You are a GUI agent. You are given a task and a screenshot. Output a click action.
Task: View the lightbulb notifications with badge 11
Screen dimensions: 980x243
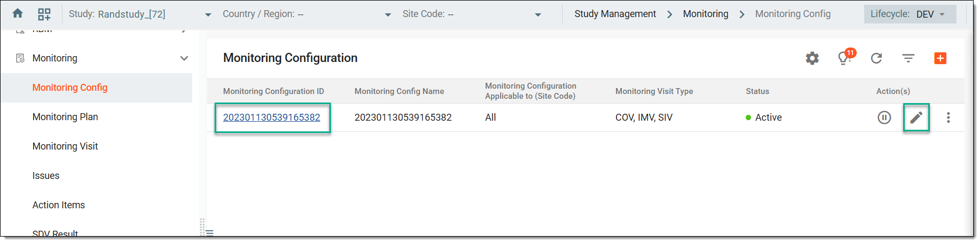[x=845, y=57]
